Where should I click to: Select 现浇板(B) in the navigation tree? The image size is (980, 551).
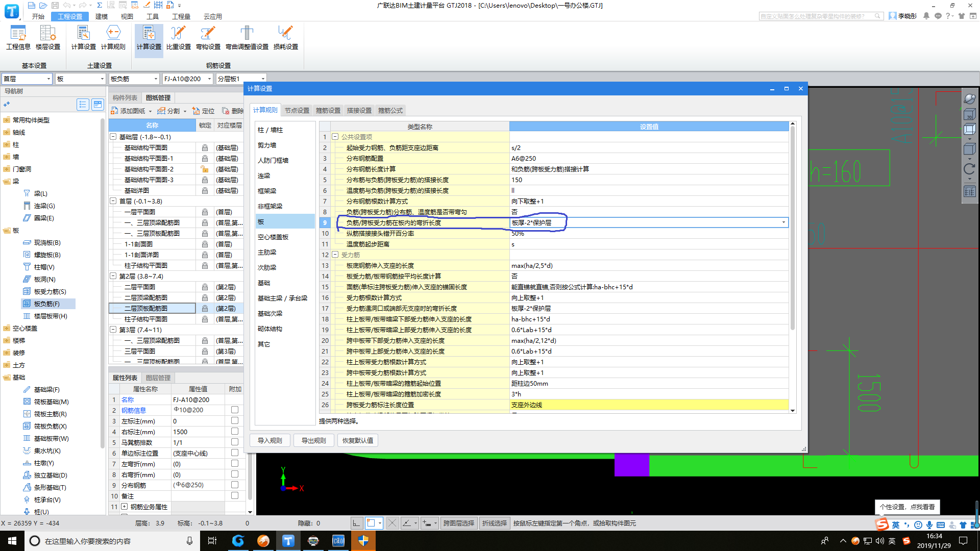[x=47, y=242]
